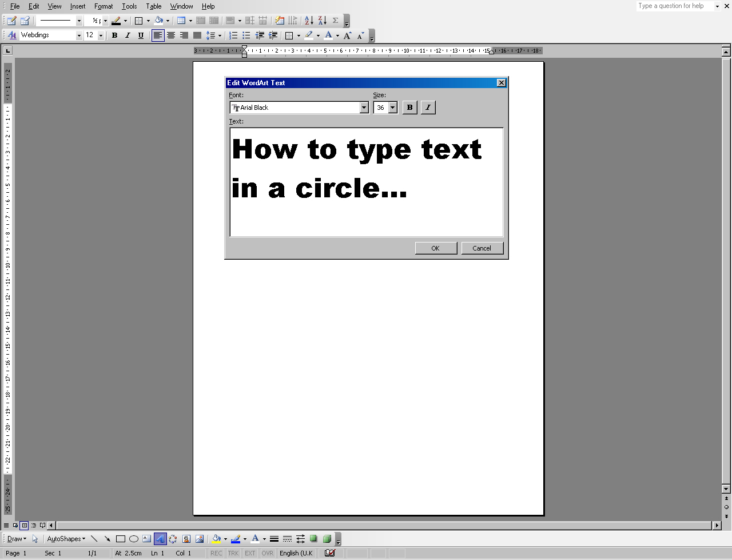Toggle Center alignment
This screenshot has width=732, height=560.
[x=171, y=35]
